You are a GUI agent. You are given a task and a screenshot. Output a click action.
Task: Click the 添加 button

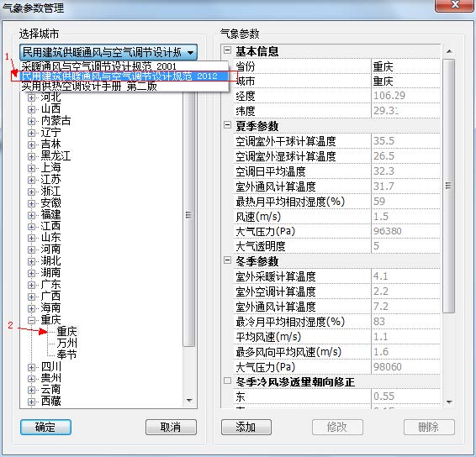pos(246,428)
